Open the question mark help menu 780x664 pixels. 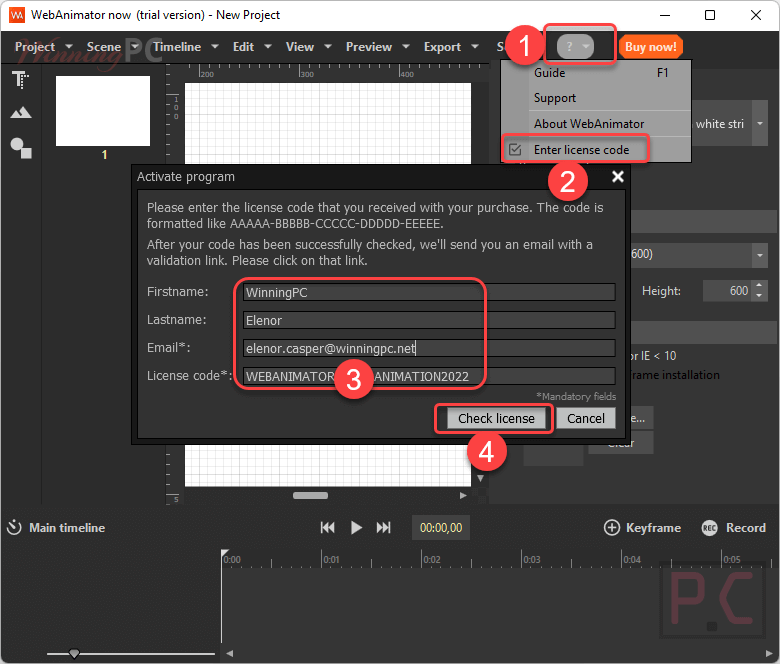575,47
